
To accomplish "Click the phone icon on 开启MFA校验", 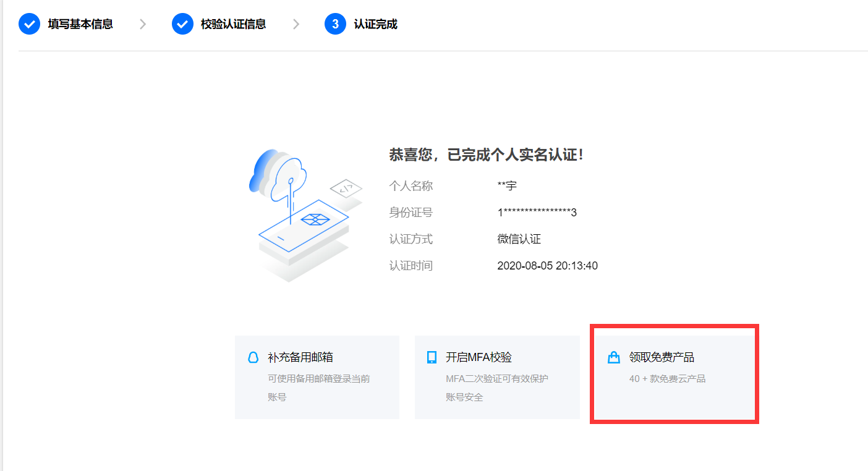I will tap(432, 357).
